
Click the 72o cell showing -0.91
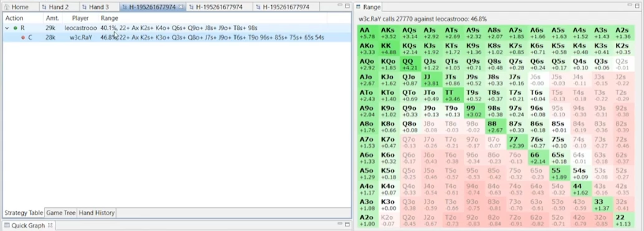(517, 220)
